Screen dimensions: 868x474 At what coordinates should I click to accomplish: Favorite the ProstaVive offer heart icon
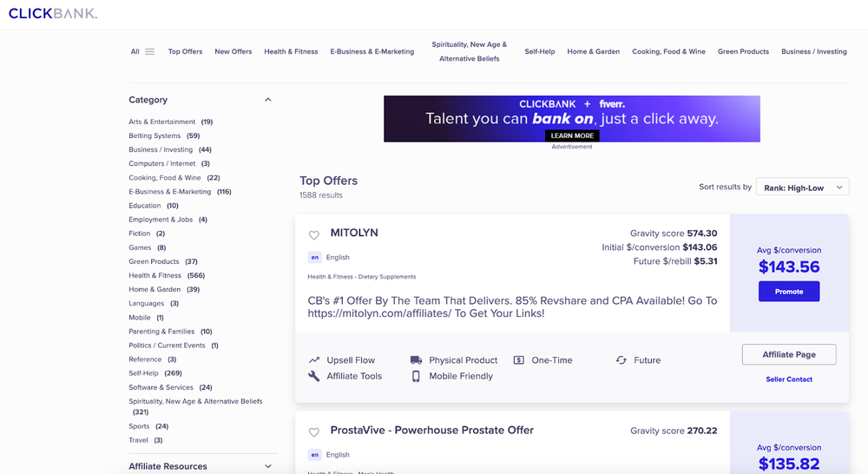[314, 432]
